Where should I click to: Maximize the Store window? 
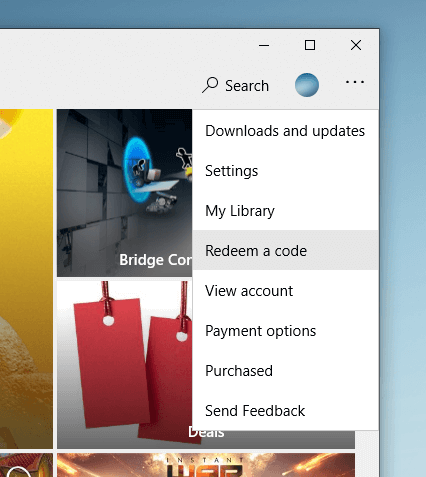pyautogui.click(x=310, y=45)
